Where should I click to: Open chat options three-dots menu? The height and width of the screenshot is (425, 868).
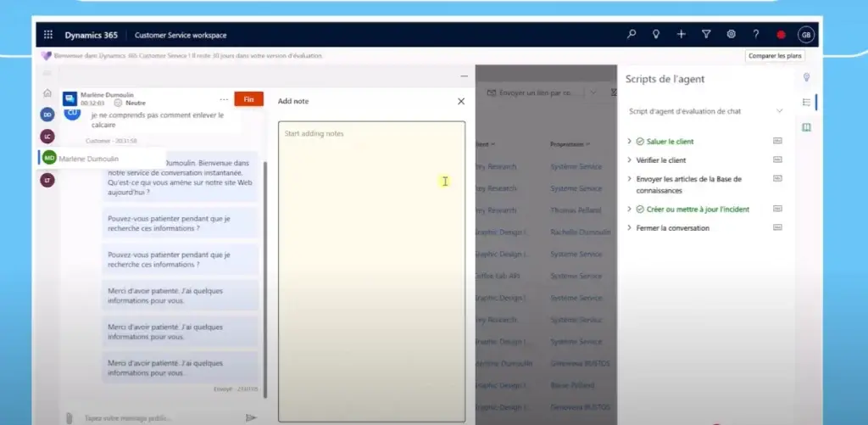[x=224, y=99]
